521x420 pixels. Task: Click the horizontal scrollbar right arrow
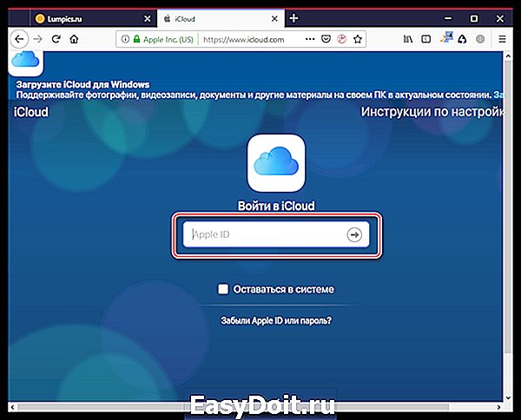tap(498, 407)
